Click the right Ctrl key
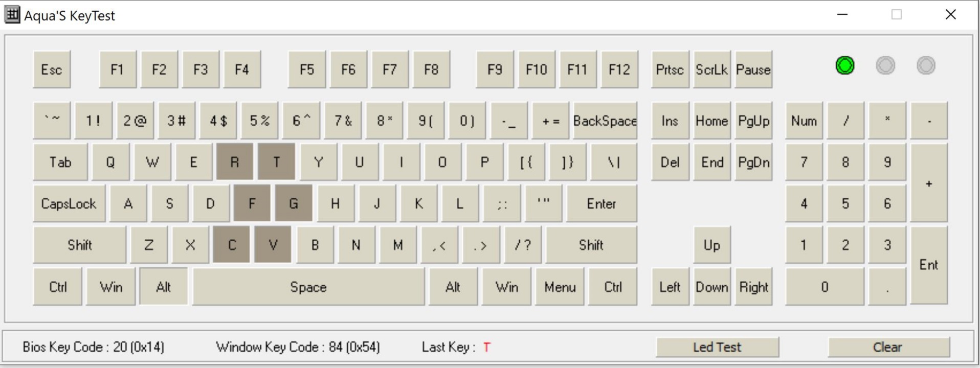Screen dimensions: 980x368 (x=613, y=287)
